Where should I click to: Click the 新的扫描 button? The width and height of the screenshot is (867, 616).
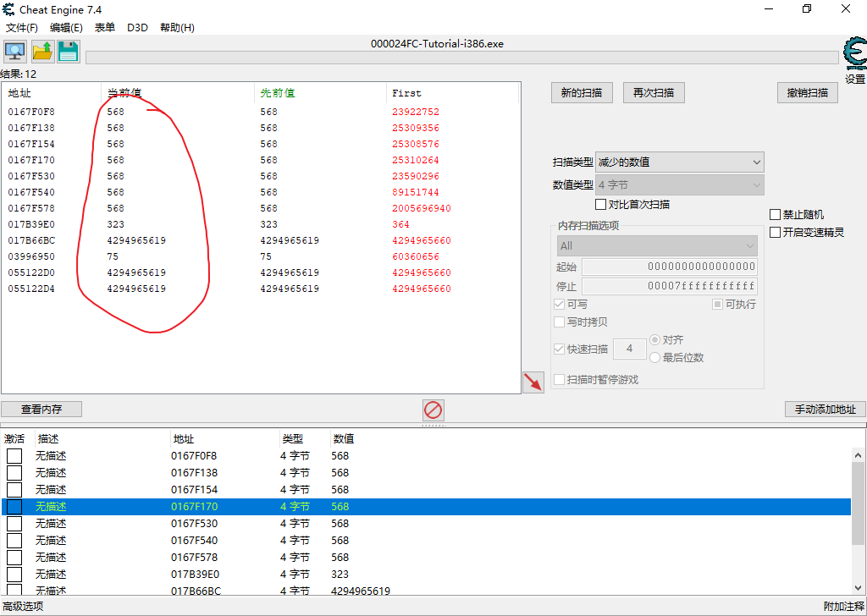(582, 93)
